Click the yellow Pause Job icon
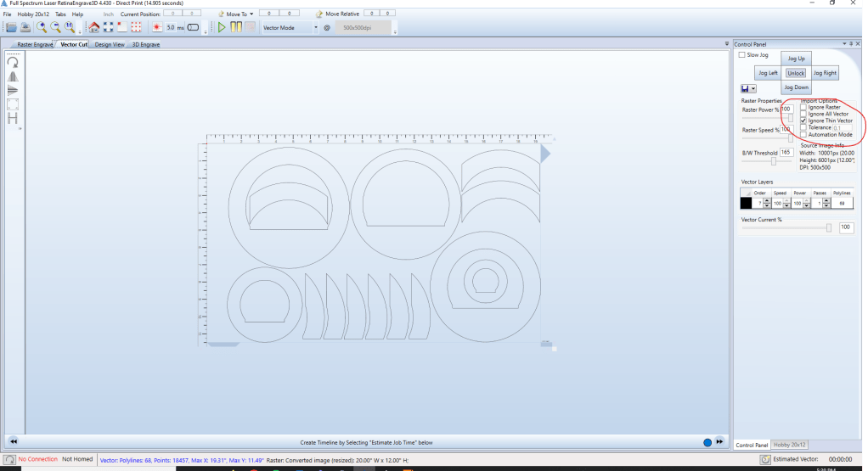Image resolution: width=868 pixels, height=471 pixels. tap(236, 27)
